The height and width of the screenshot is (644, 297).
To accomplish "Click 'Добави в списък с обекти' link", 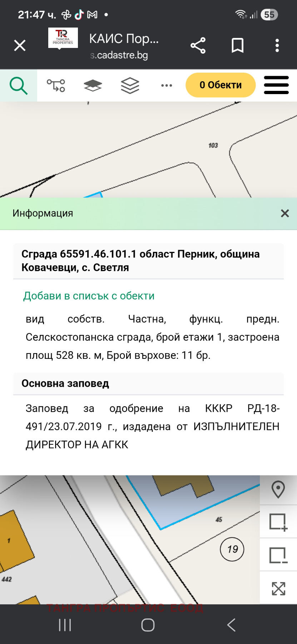I will click(x=89, y=296).
